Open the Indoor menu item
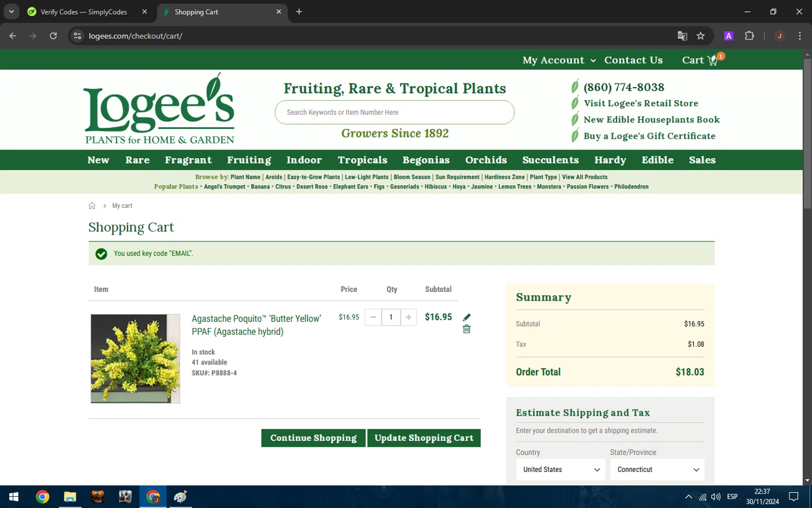 [x=304, y=160]
